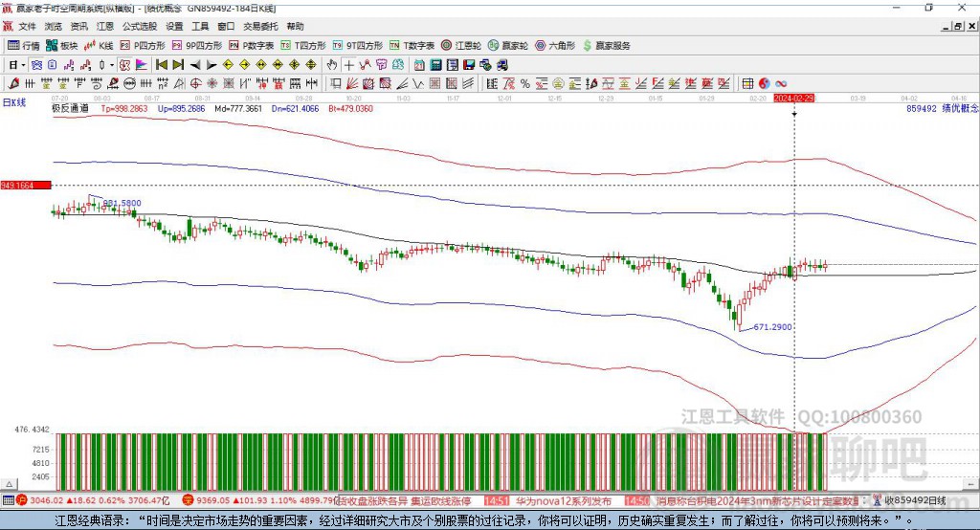Select the hand pan tool
980x530 pixels.
[331, 64]
